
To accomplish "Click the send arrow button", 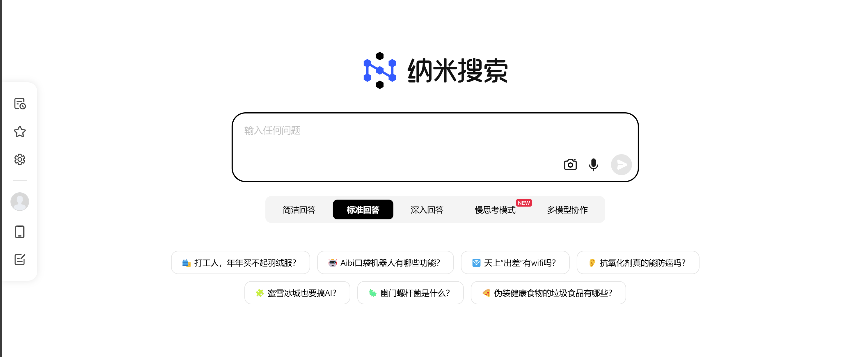I will click(621, 164).
